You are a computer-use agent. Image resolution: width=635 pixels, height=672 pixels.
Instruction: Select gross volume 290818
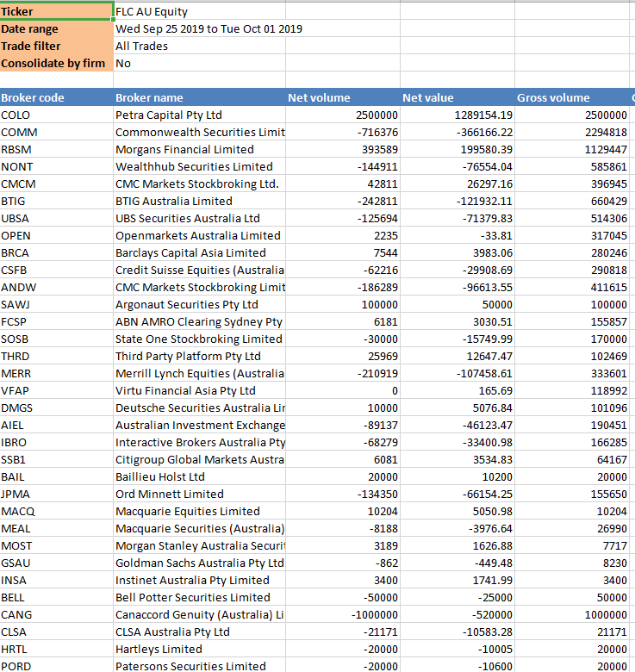tap(572, 270)
